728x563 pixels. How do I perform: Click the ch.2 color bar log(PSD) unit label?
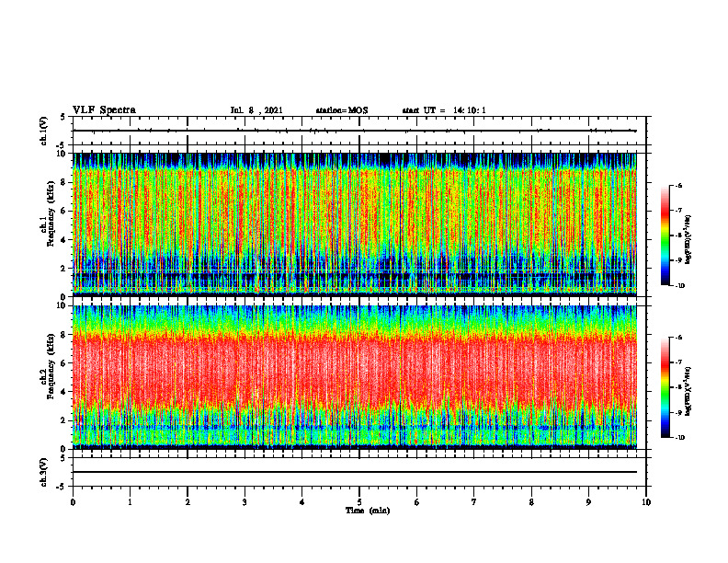click(x=688, y=391)
